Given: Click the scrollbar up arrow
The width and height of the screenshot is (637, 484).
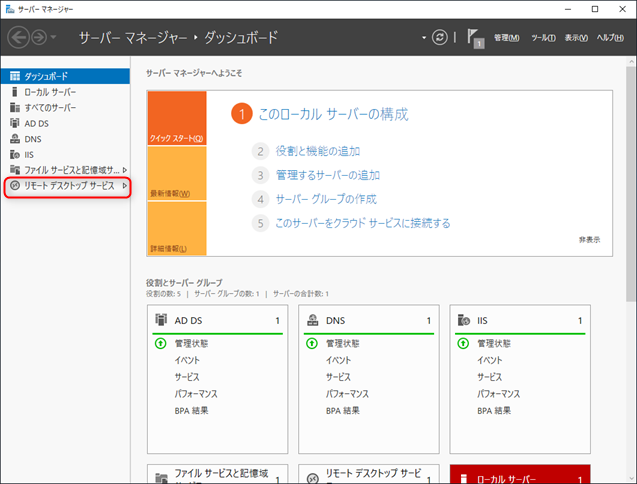Looking at the screenshot, I should pos(631,62).
